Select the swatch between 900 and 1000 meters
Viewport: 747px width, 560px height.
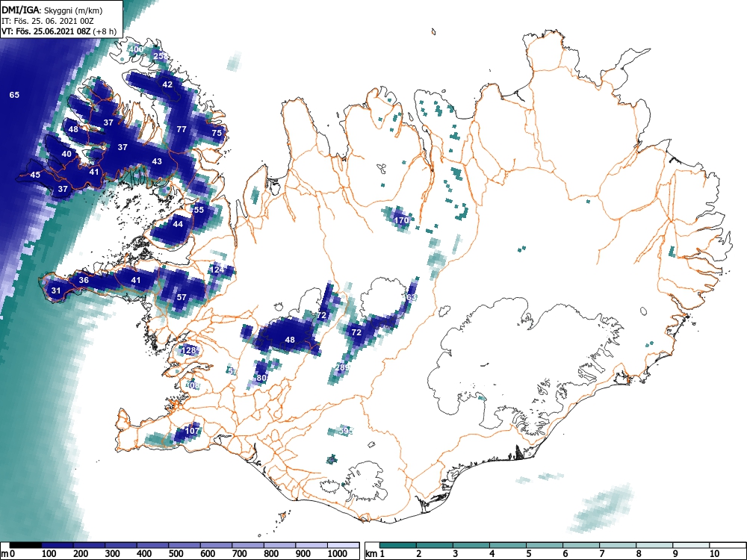(311, 545)
